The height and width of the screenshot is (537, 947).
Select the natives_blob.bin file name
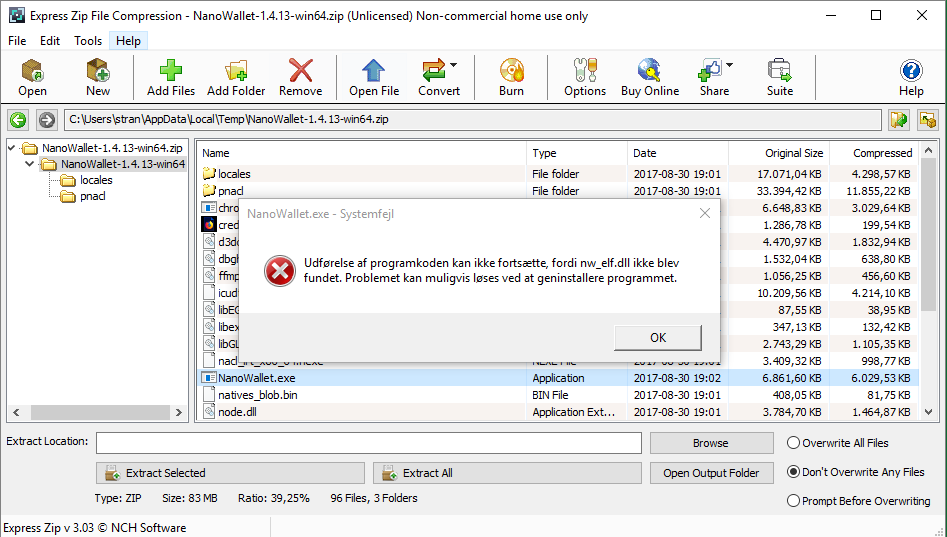coord(258,394)
